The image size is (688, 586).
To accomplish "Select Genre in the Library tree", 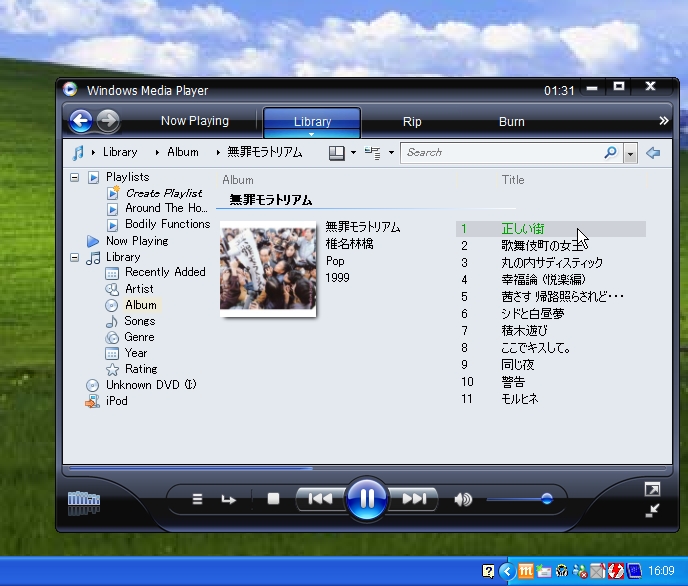I will (x=139, y=337).
